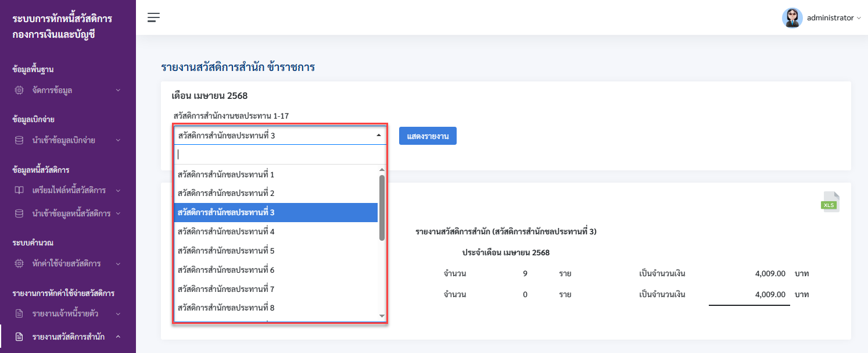
Task: Open นำเข้าข้อมูลเบิกจ่าย sidebar menu
Action: click(68, 140)
